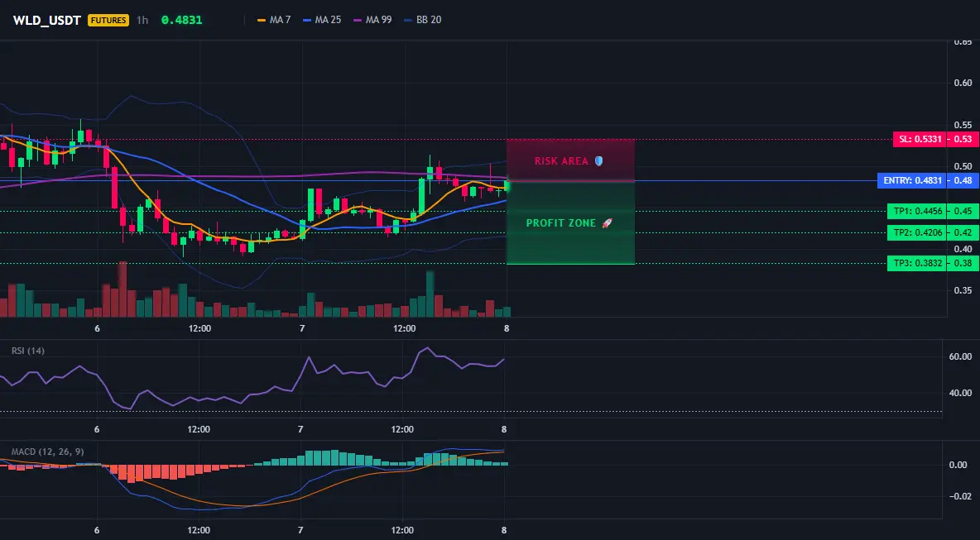Click the MACD (12, 26, 9) indicator title
The height and width of the screenshot is (540, 980).
[47, 452]
